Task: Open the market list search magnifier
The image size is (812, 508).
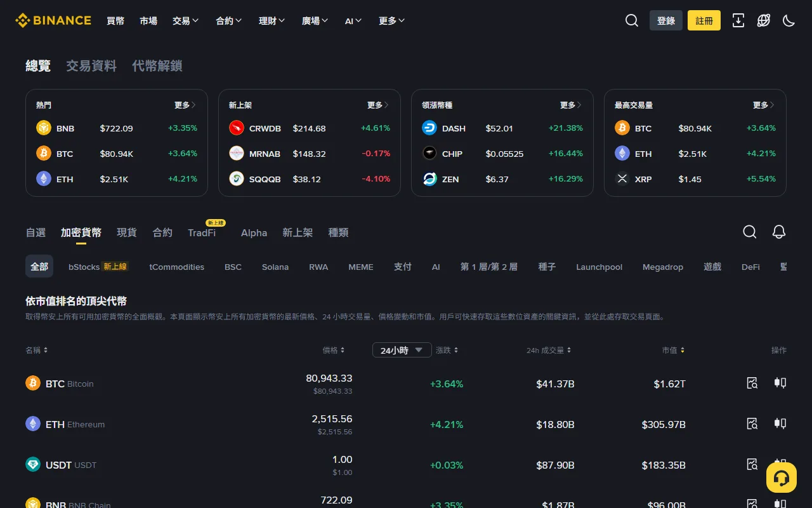Action: point(750,232)
